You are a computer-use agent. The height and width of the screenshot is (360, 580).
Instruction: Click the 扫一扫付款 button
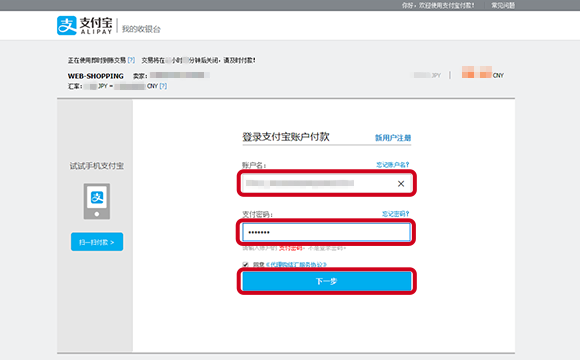tap(97, 242)
